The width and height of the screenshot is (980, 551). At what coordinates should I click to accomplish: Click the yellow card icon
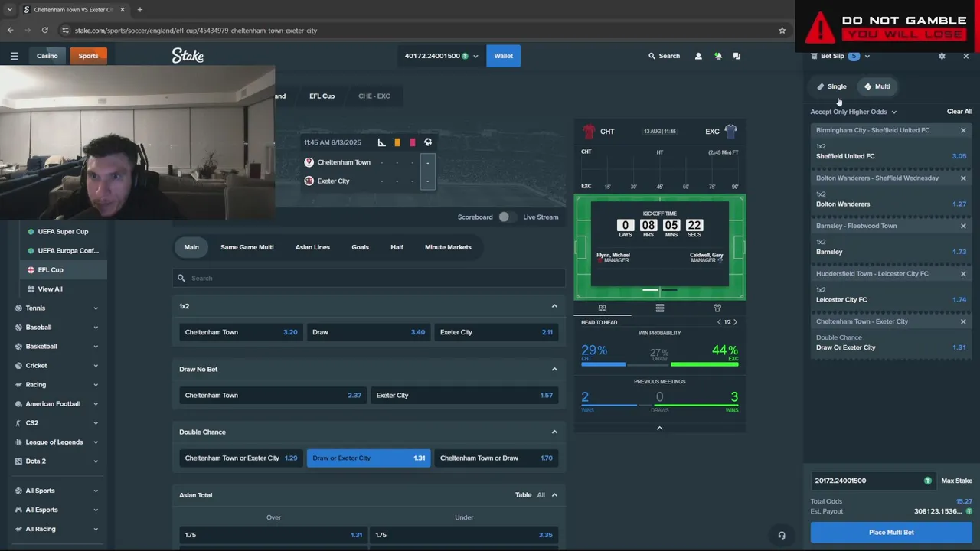tap(397, 142)
